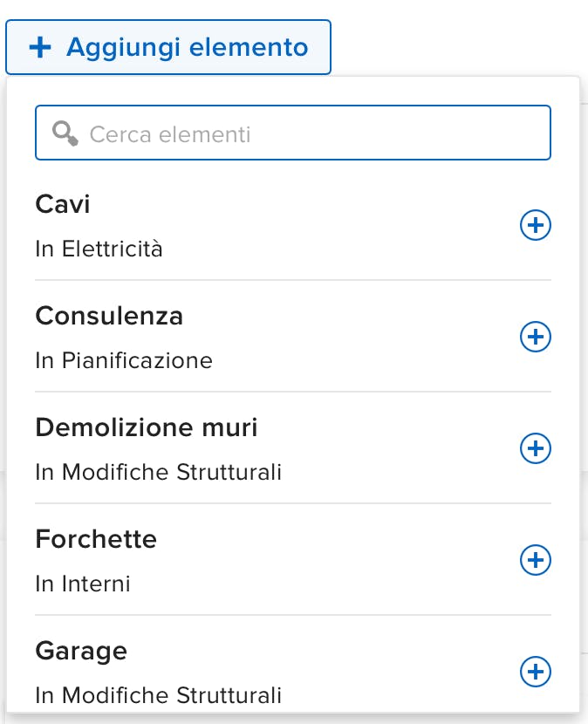Viewport: 588px width, 724px height.
Task: Click the Aggiungi elemento button label
Action: (x=187, y=47)
